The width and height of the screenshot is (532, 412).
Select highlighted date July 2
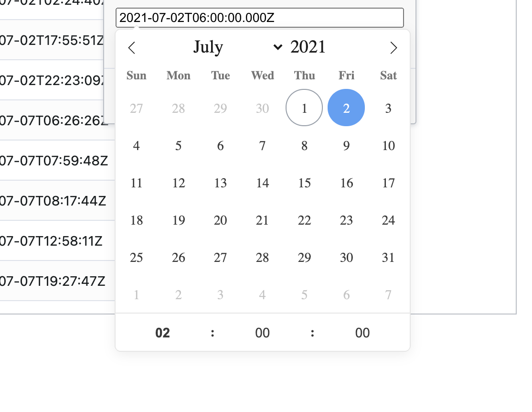(x=346, y=108)
